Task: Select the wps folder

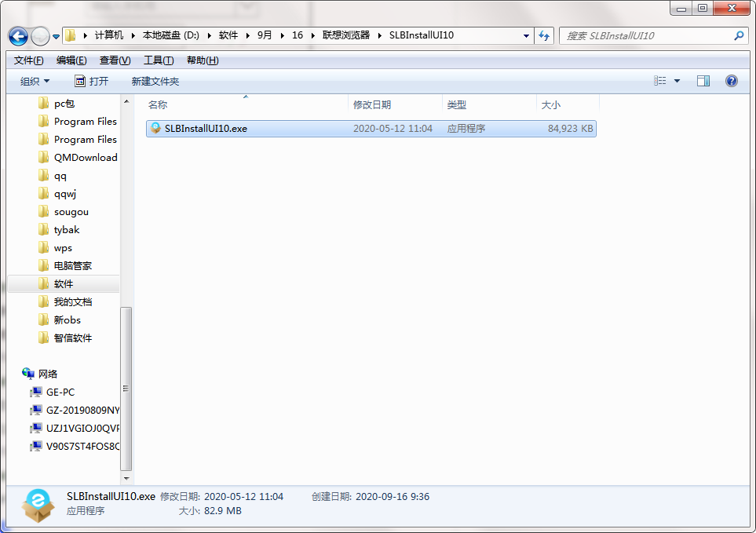Action: (x=63, y=248)
